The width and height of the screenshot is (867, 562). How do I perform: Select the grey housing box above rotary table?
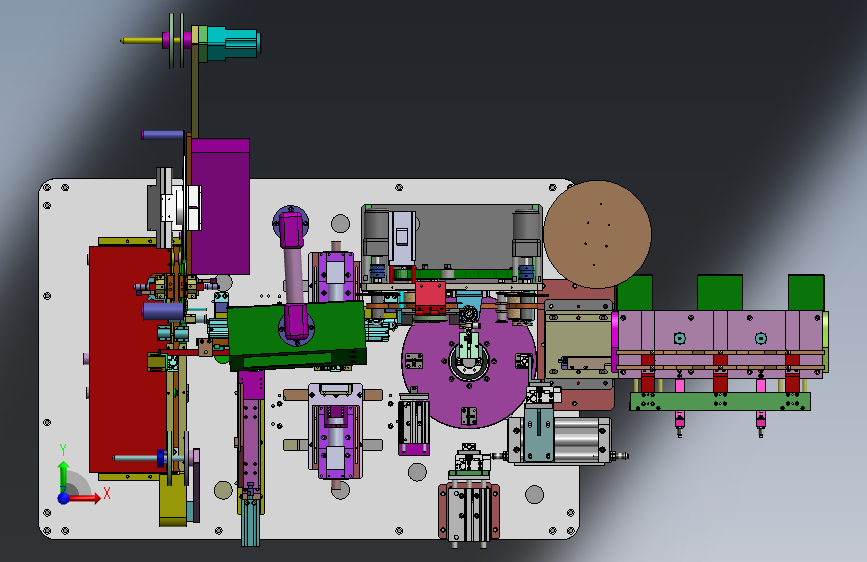(452, 243)
